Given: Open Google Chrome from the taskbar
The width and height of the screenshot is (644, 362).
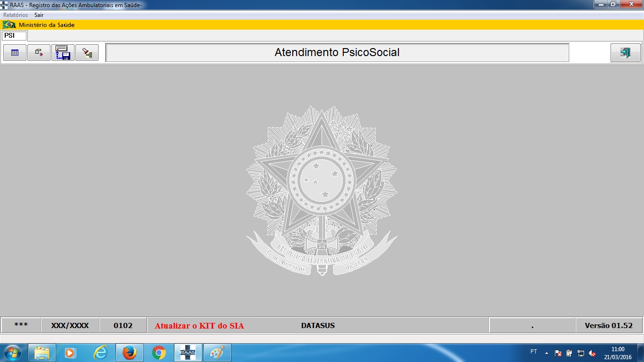Looking at the screenshot, I should (x=158, y=353).
